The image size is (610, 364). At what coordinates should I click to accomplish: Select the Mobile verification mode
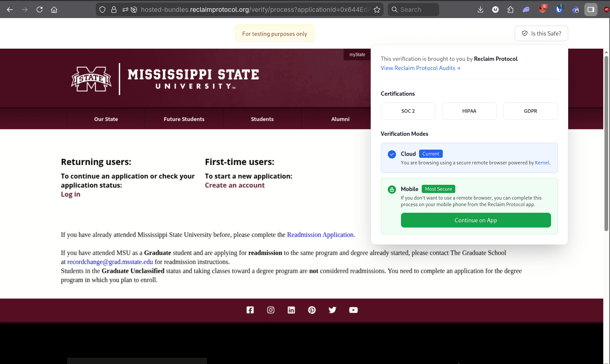[x=409, y=189]
